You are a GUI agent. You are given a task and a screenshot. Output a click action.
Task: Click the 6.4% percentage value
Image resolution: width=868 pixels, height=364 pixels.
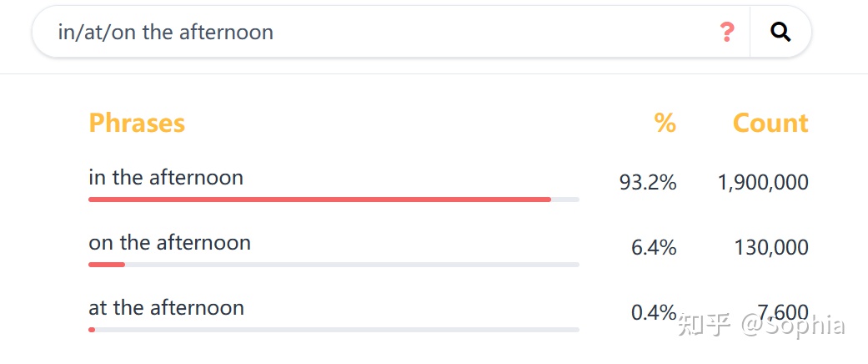pos(654,247)
